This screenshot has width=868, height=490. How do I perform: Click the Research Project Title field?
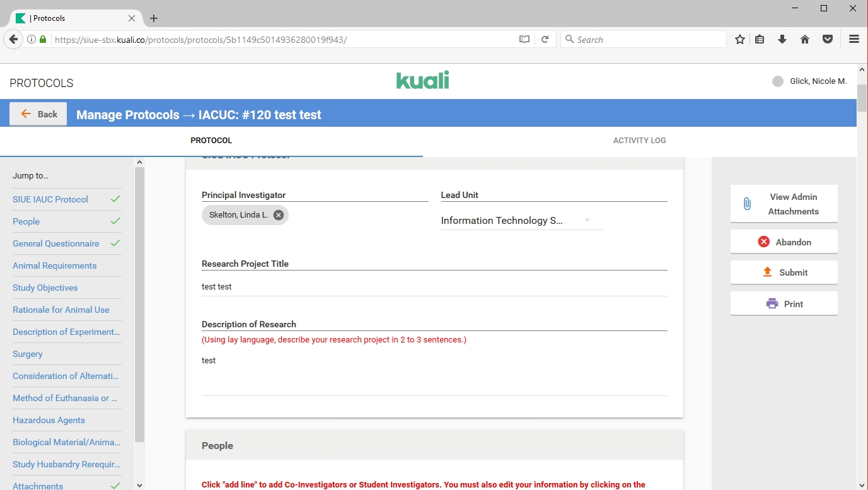(x=434, y=287)
